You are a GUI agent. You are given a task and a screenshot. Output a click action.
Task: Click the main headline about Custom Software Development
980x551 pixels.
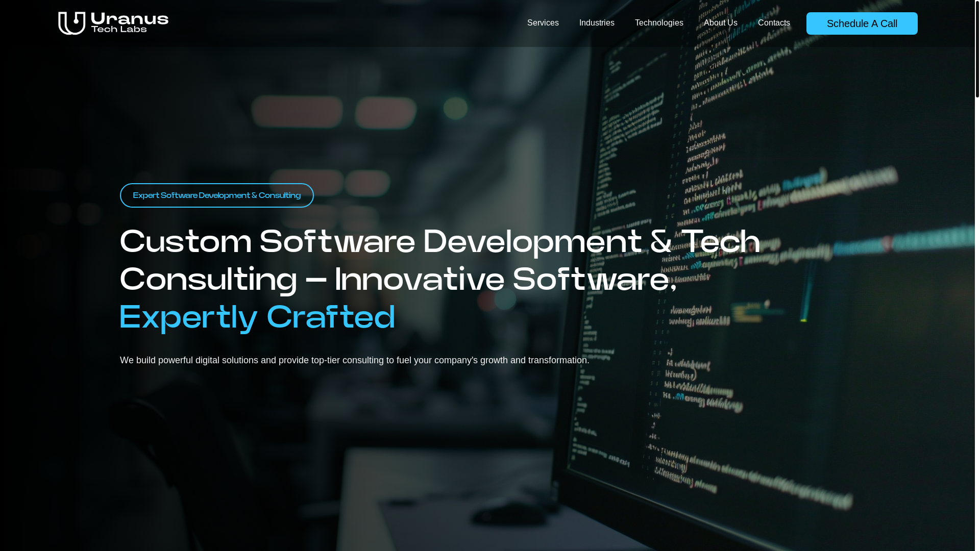(x=439, y=279)
